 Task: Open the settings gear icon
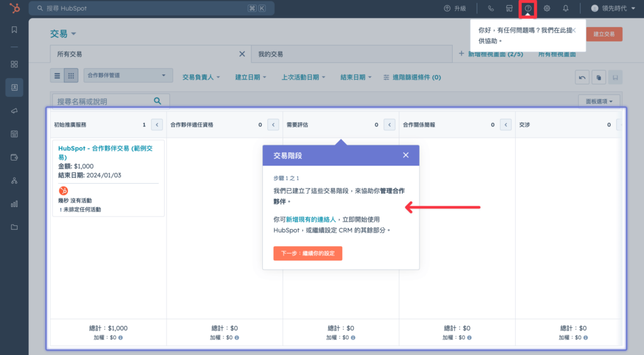(x=547, y=8)
